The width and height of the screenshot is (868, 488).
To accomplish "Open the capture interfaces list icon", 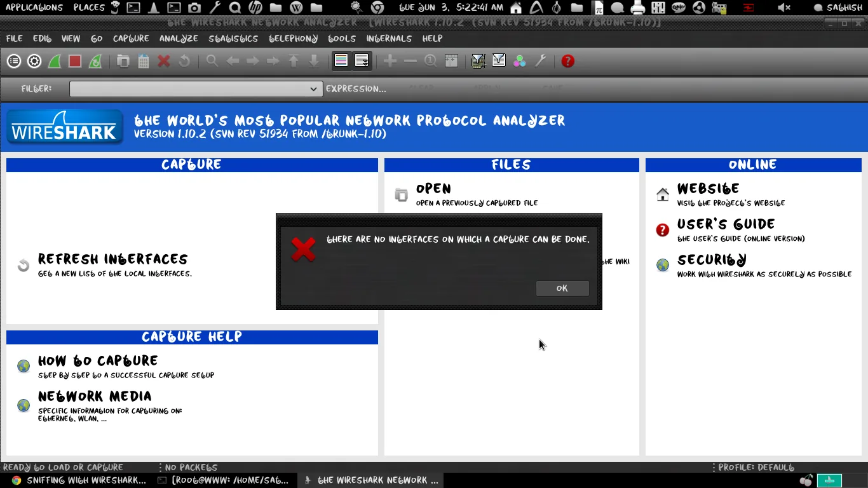I will pos(14,61).
